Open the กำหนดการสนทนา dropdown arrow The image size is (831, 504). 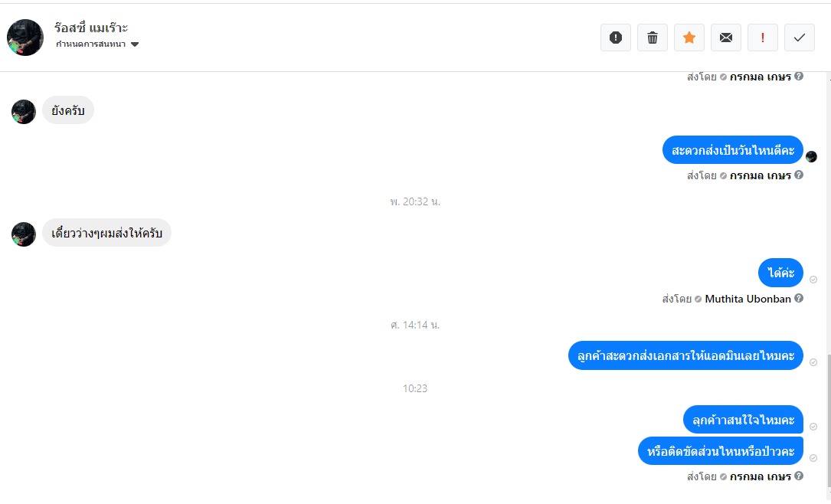click(135, 44)
